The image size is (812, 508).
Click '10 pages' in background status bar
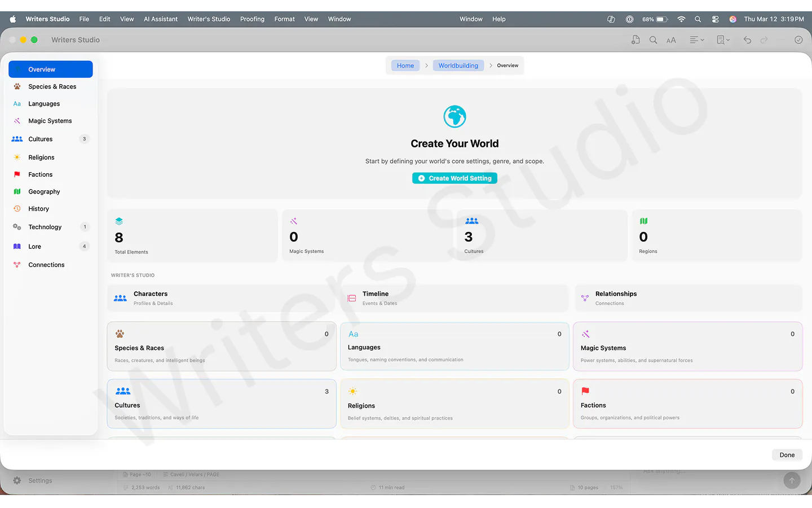click(588, 488)
